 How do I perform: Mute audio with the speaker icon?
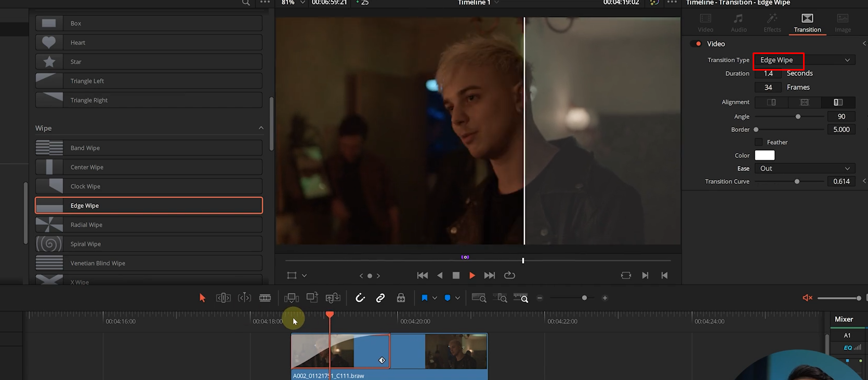pos(807,298)
